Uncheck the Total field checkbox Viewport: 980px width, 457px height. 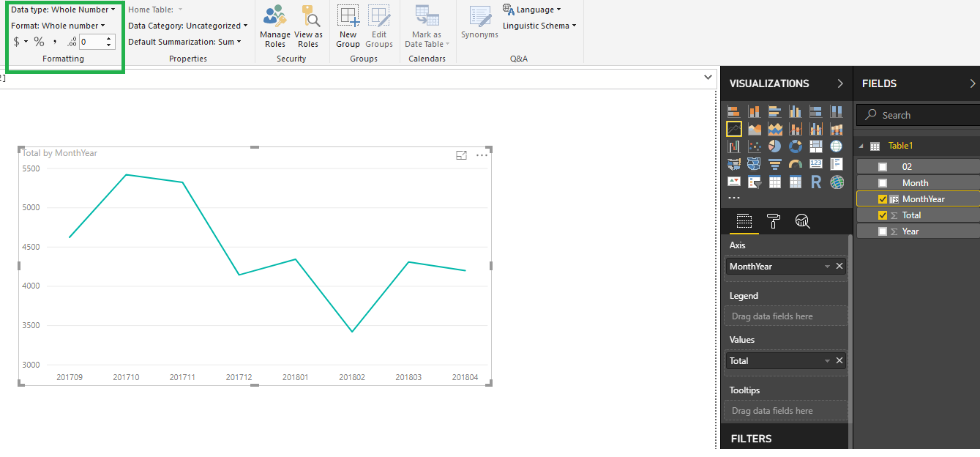(882, 215)
